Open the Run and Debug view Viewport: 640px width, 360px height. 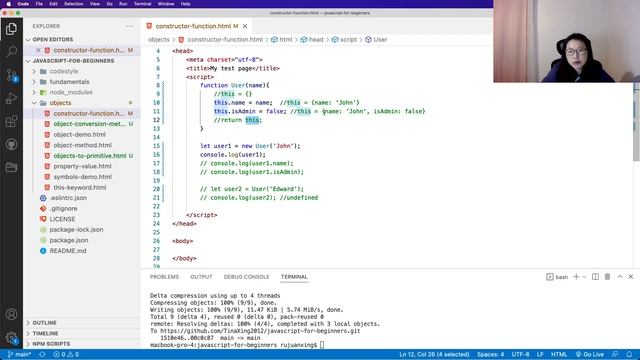tap(11, 98)
